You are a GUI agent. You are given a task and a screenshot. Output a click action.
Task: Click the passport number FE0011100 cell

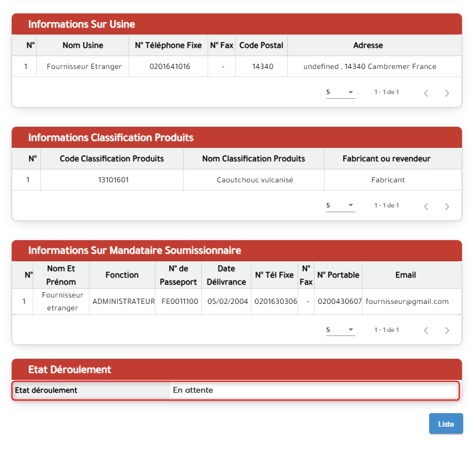(178, 302)
